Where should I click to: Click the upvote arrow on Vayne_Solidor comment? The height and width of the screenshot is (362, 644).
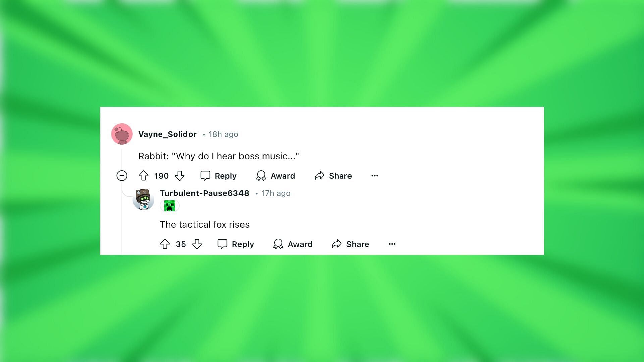[143, 176]
